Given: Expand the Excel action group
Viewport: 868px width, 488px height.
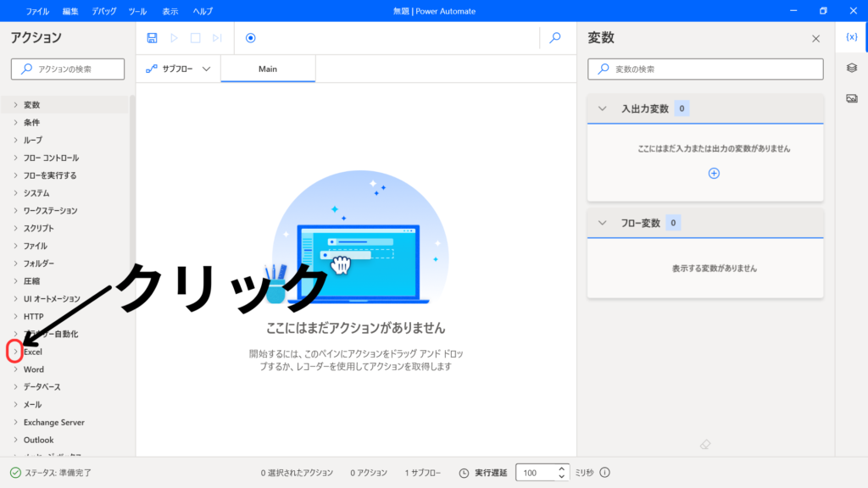Looking at the screenshot, I should [15, 352].
